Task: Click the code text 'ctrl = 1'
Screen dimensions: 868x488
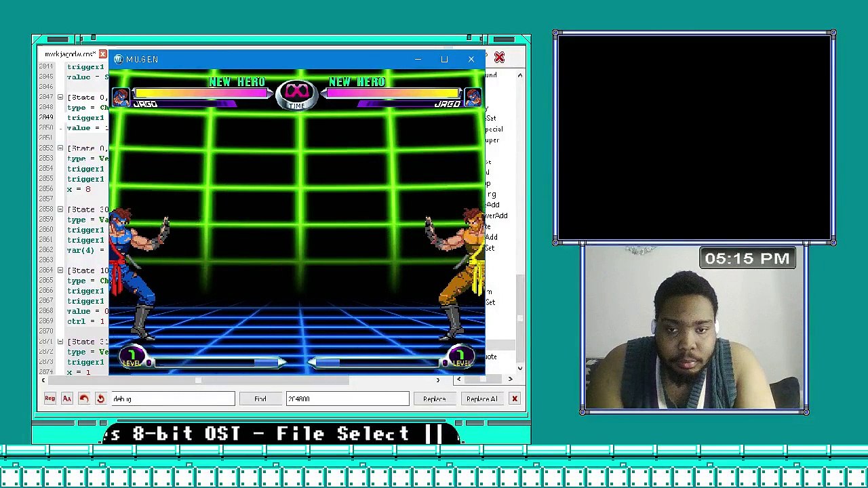Action: click(86, 321)
